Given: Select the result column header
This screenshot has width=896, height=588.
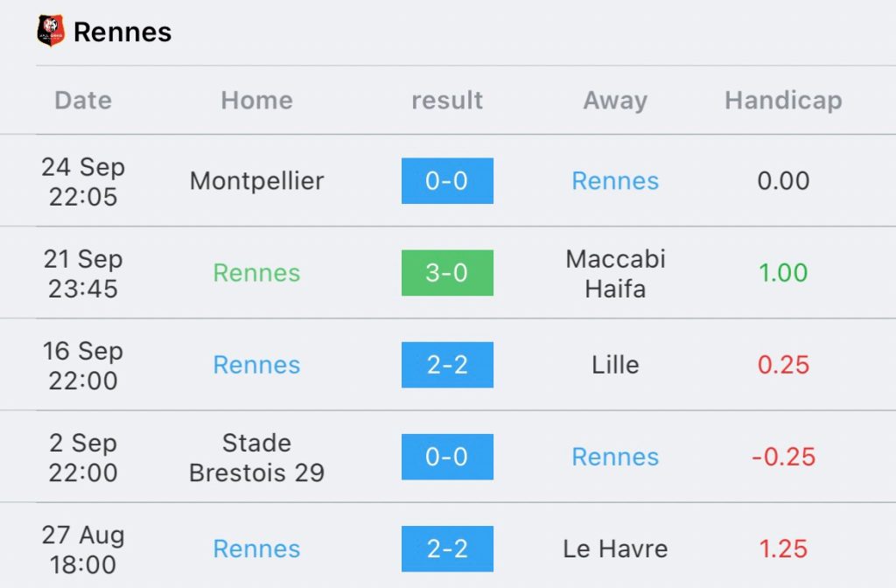Looking at the screenshot, I should point(447,101).
